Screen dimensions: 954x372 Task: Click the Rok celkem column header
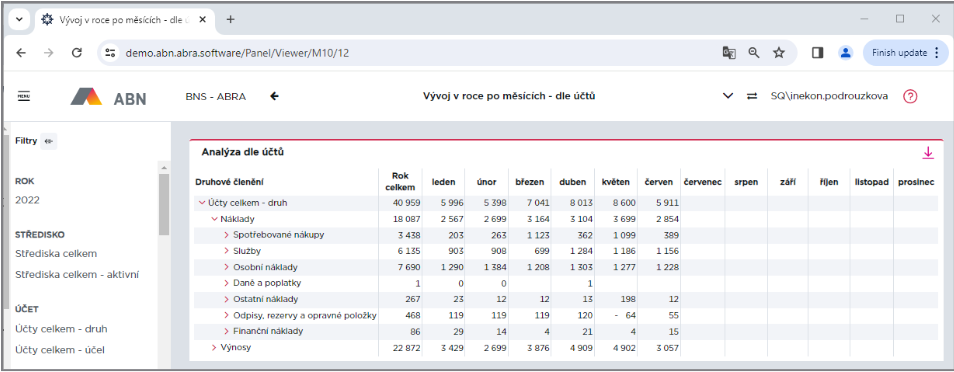400,181
